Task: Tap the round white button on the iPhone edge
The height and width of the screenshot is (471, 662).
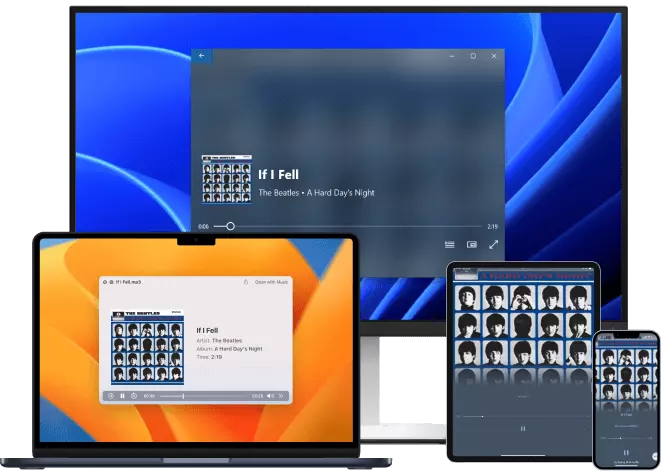Action: [655, 456]
